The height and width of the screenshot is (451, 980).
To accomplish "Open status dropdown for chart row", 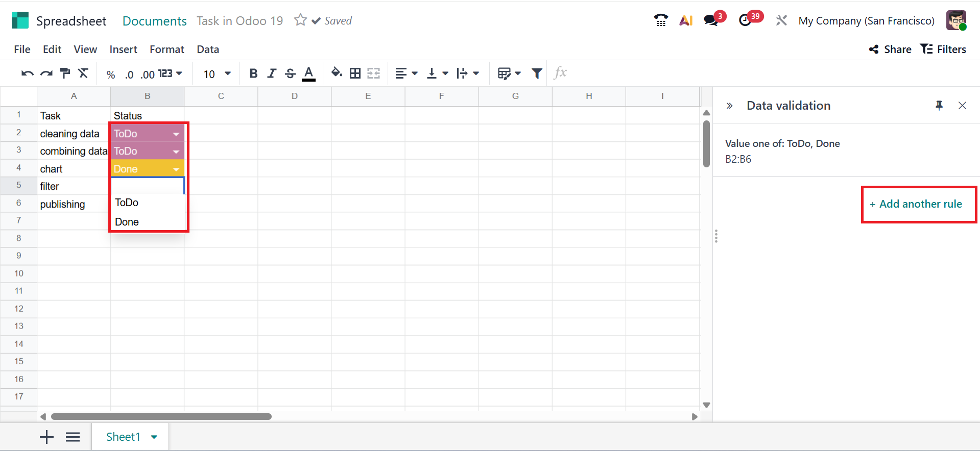I will (x=176, y=169).
